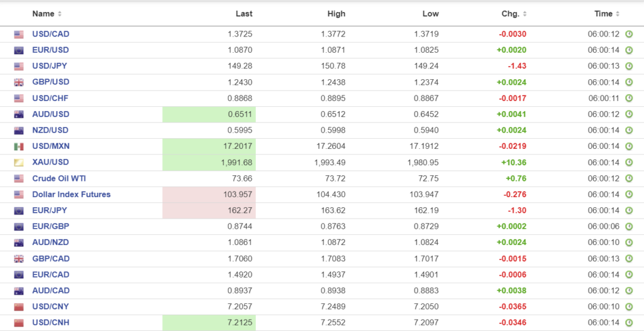Open the Crude Oil WTI link
The width and height of the screenshot is (644, 331).
point(59,178)
